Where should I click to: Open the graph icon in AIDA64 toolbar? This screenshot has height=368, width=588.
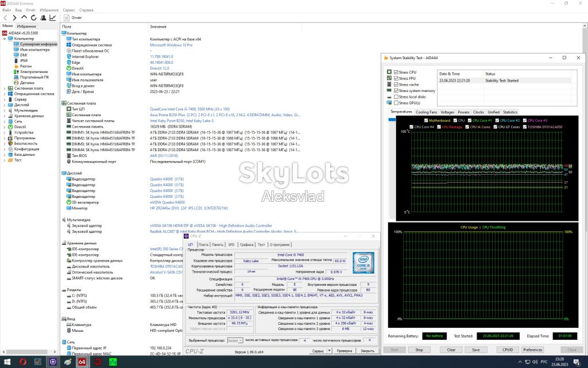coord(52,18)
